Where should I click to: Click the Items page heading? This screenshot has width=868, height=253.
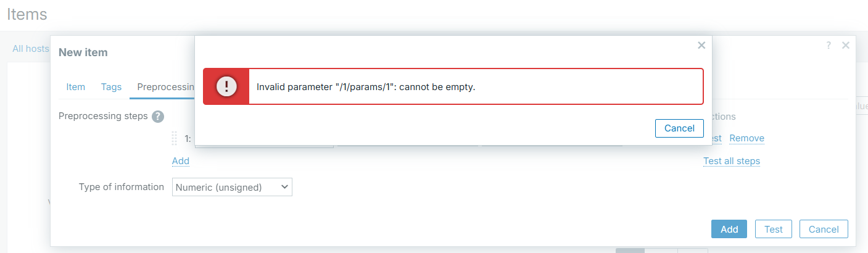click(27, 14)
